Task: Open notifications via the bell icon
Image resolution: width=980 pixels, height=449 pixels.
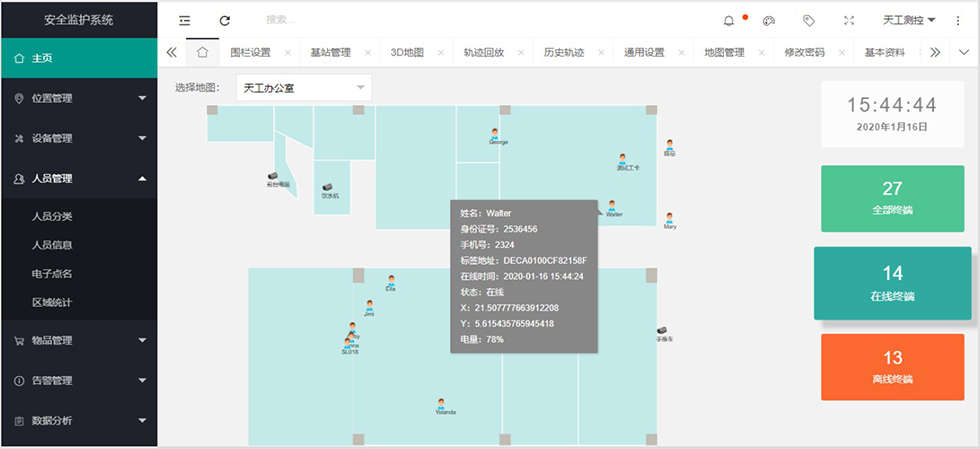Action: 729,20
